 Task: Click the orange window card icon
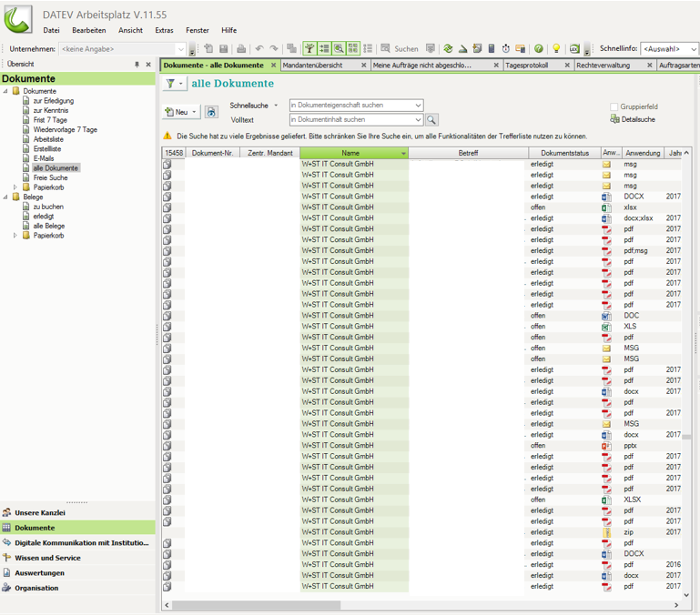click(521, 48)
